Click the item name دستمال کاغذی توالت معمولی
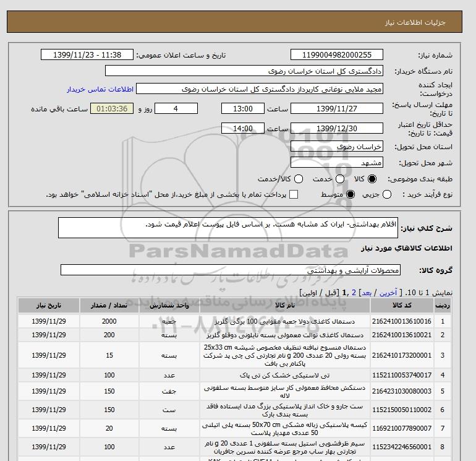 285,335
